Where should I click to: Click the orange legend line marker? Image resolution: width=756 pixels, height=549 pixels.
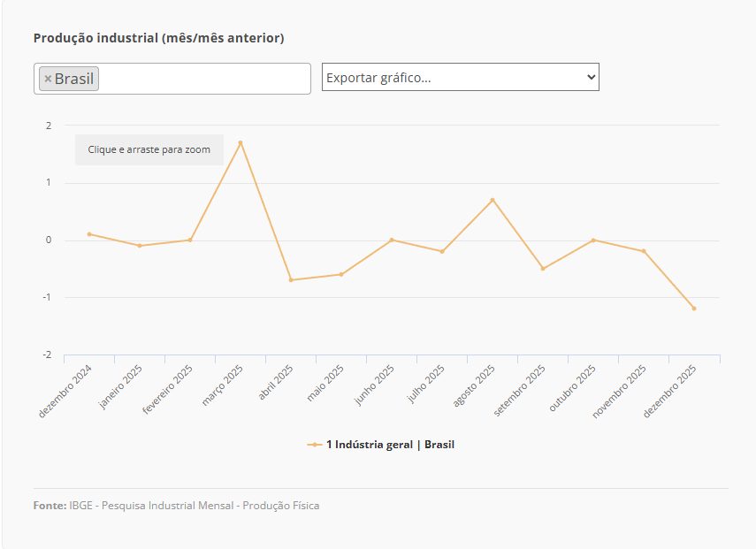(x=315, y=445)
